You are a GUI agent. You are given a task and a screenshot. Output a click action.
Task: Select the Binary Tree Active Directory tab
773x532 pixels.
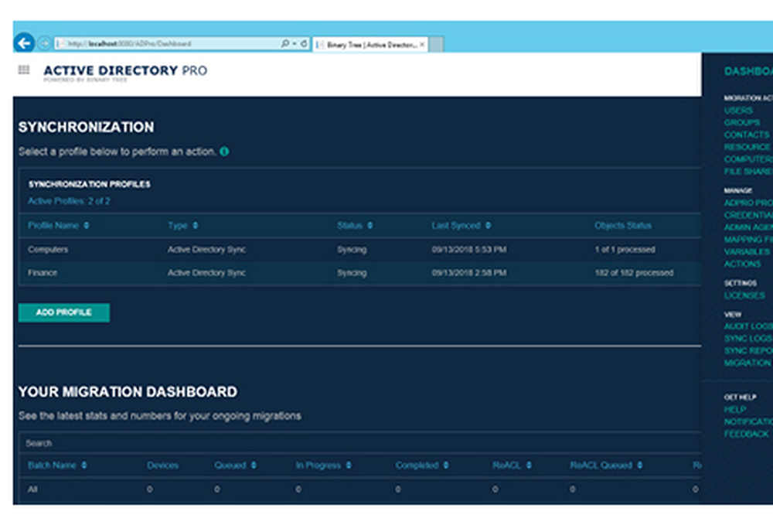point(369,44)
